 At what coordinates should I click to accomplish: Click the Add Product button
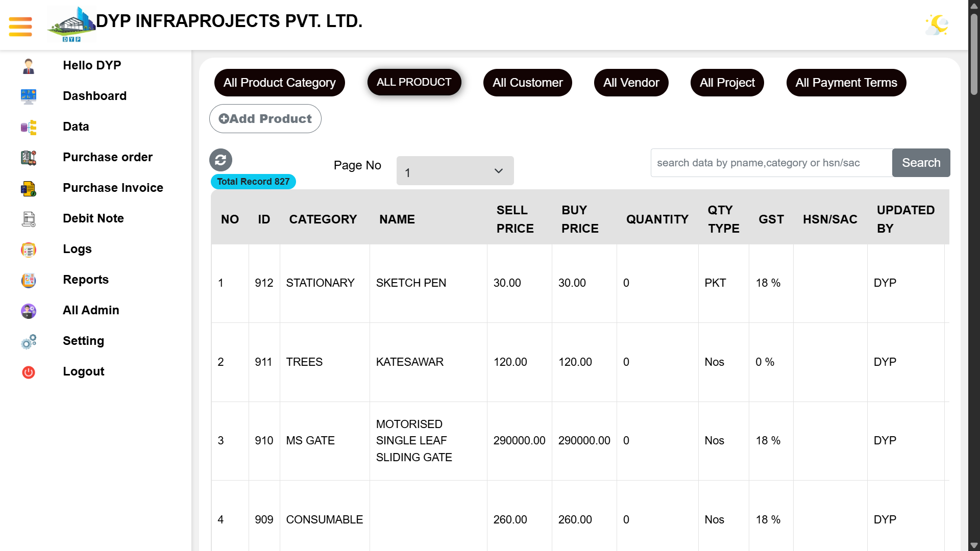(x=265, y=119)
